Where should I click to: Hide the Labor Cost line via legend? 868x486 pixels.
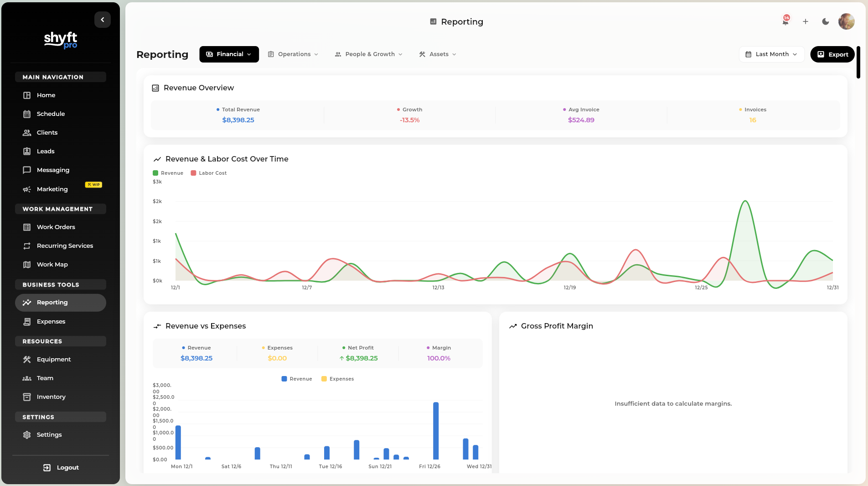tap(208, 173)
